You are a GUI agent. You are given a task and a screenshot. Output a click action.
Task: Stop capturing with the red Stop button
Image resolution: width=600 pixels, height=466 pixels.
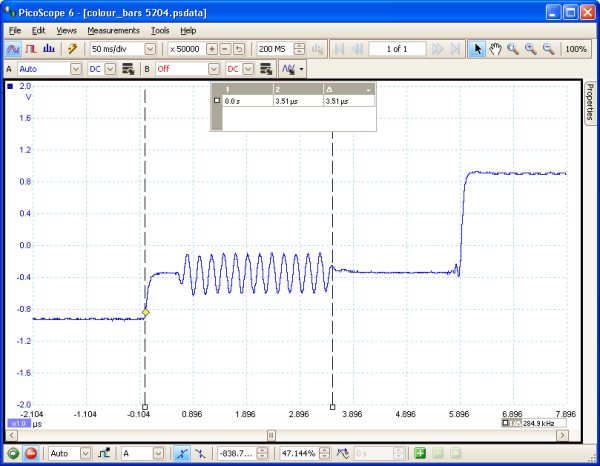coord(31,454)
